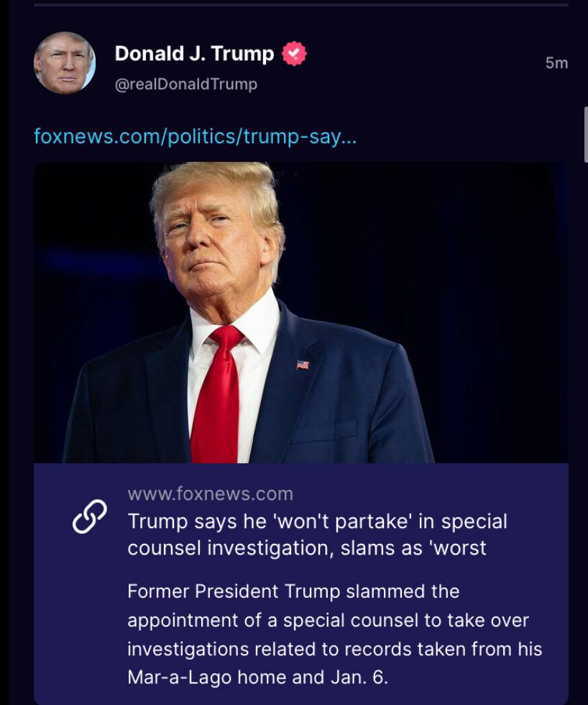This screenshot has height=705, width=588.
Task: Click the scrollbar handle on the right edge
Action: pyautogui.click(x=586, y=134)
